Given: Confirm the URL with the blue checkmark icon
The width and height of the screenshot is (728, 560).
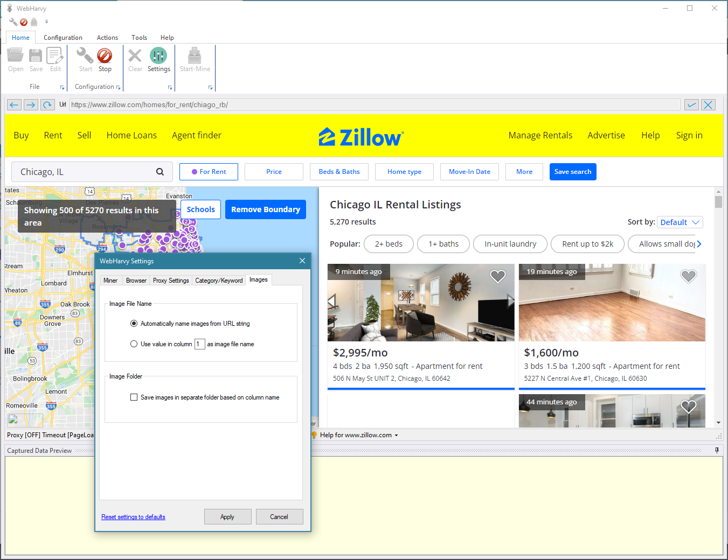Looking at the screenshot, I should point(691,104).
